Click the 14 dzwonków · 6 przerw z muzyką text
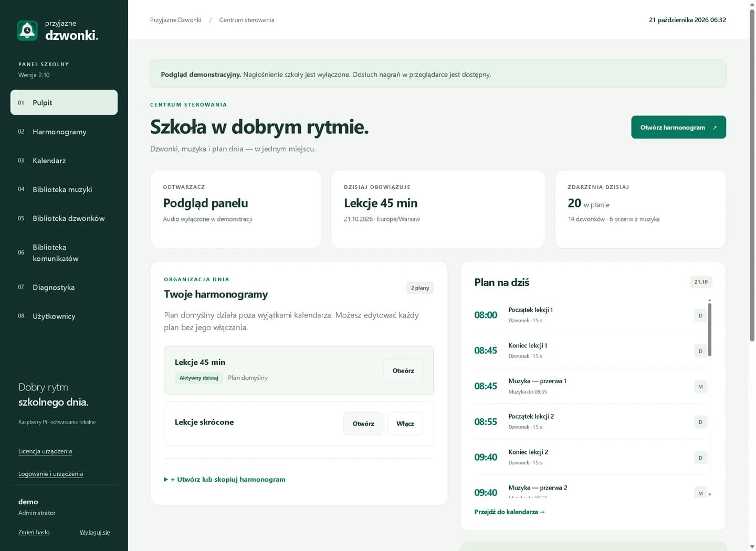The height and width of the screenshot is (551, 756). pyautogui.click(x=614, y=219)
